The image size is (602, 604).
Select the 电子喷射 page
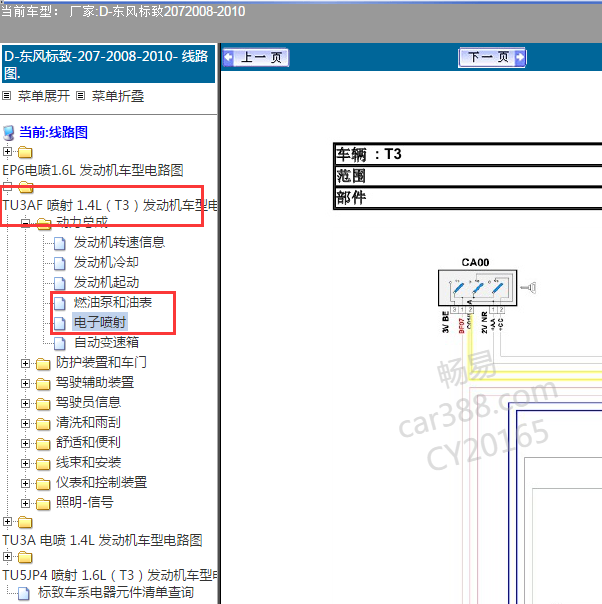pyautogui.click(x=100, y=322)
